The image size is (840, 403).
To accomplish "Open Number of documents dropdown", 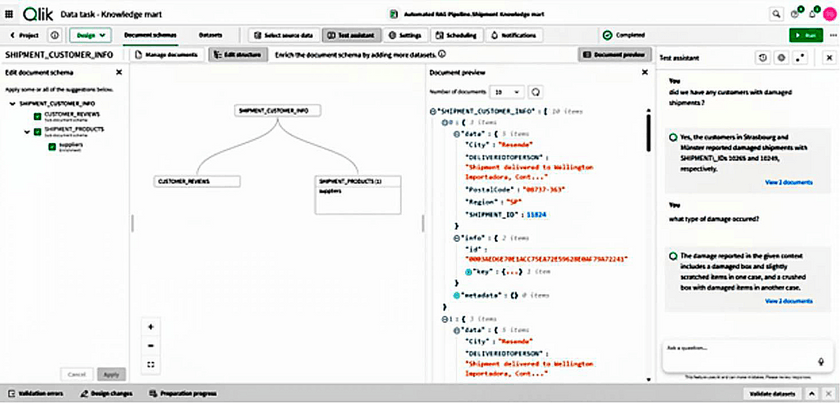I will (x=509, y=91).
